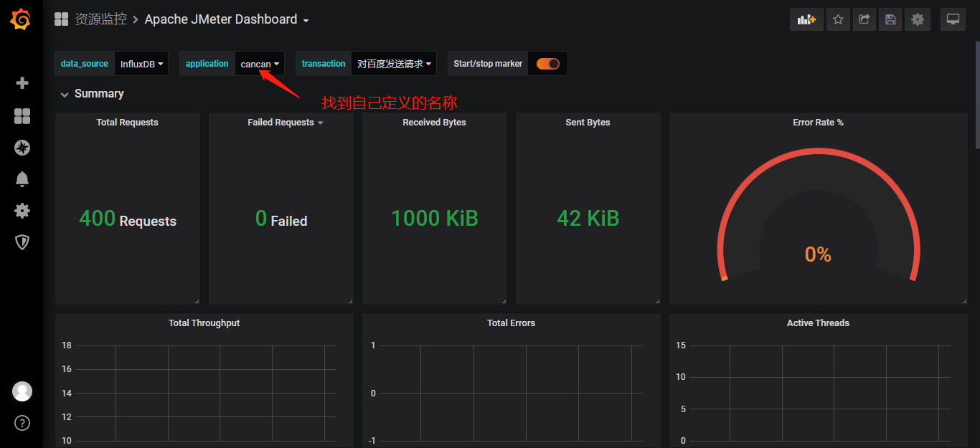Click the Total Throughput graph area

coord(204,393)
